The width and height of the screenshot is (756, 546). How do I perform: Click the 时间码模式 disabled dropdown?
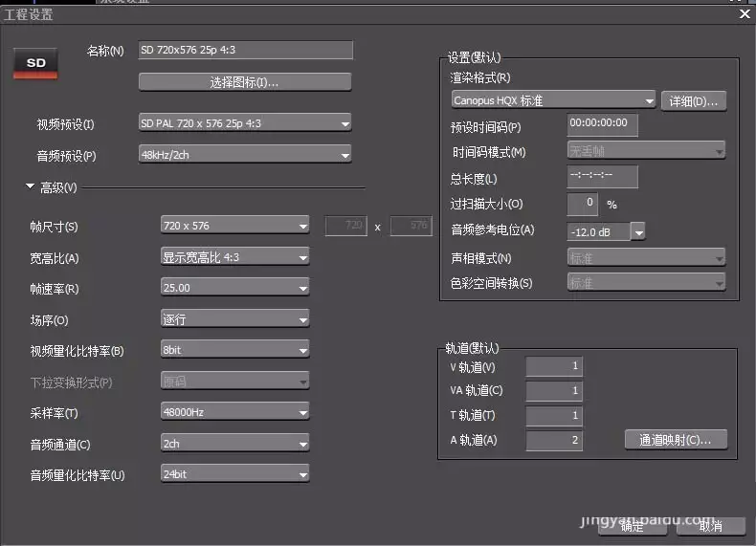click(646, 150)
